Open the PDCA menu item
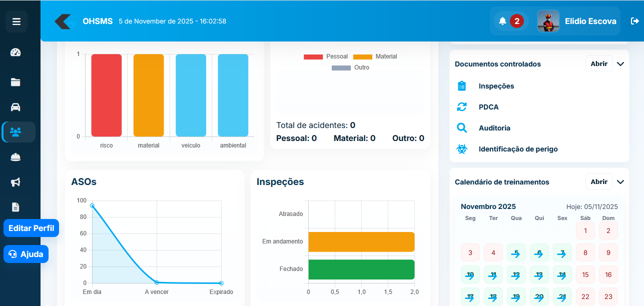Image resolution: width=644 pixels, height=306 pixels. [488, 107]
